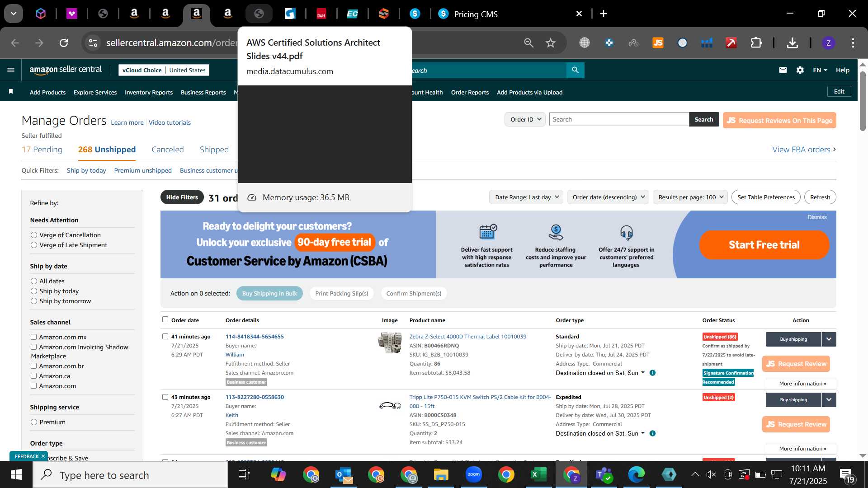The image size is (868, 488).
Task: Tick checkbox for order 114-8418344-5654655
Action: pyautogui.click(x=165, y=336)
